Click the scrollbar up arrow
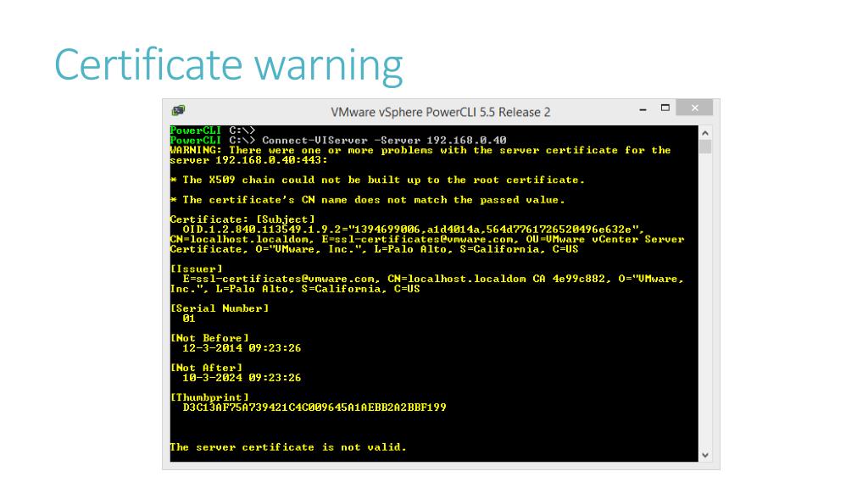 705,133
